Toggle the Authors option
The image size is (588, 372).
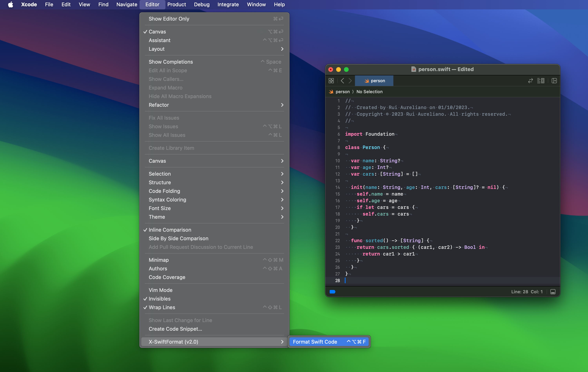point(214,269)
